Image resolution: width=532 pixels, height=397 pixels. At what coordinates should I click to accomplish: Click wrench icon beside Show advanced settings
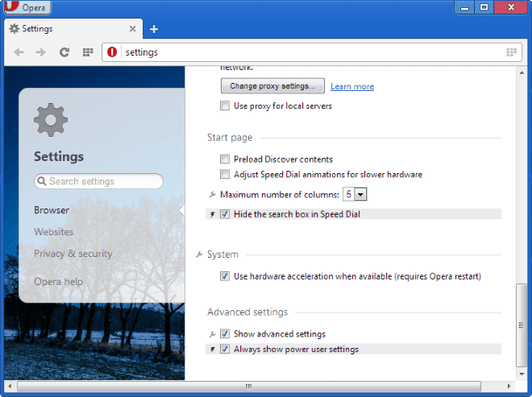click(x=212, y=334)
